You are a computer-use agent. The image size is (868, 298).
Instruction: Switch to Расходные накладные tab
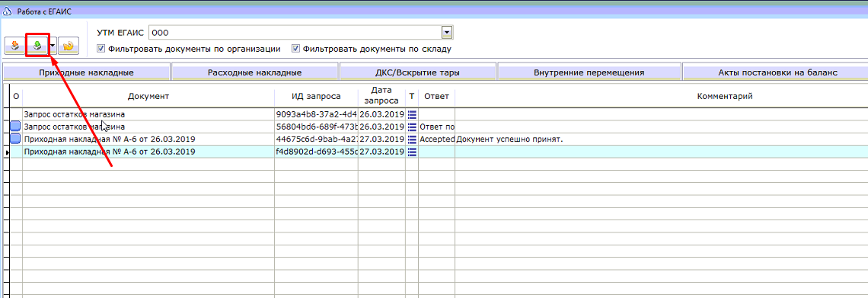[254, 72]
